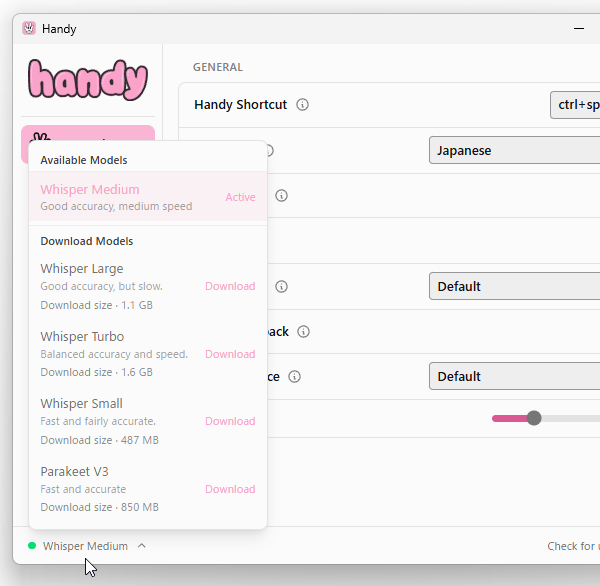This screenshot has height=586, width=600.
Task: Download the Parakeet V3 model
Action: [230, 489]
